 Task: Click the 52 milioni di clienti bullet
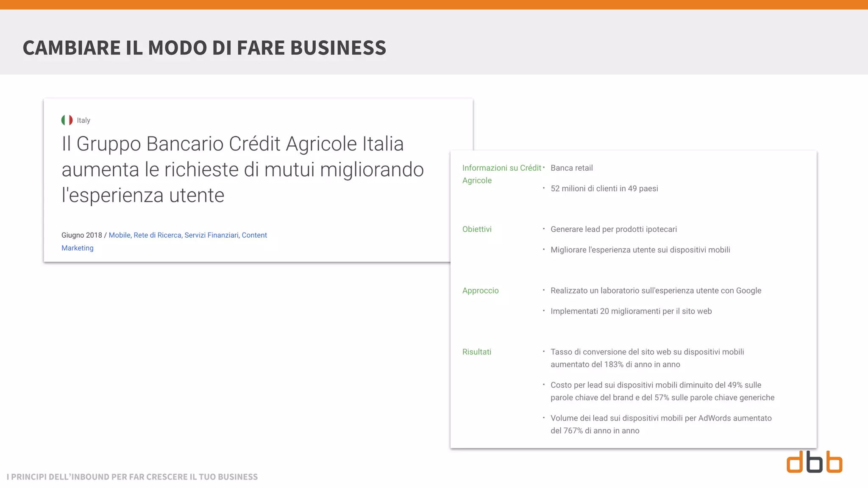click(x=604, y=189)
